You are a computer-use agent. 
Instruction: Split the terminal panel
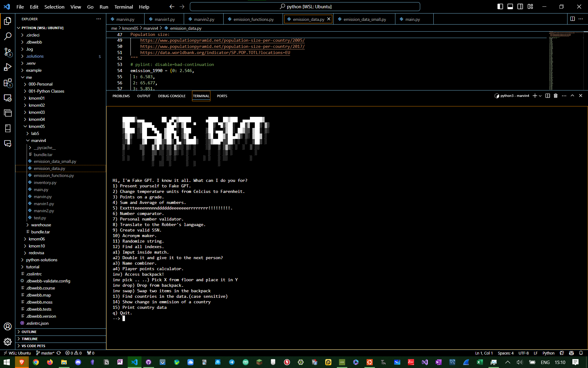(x=548, y=96)
